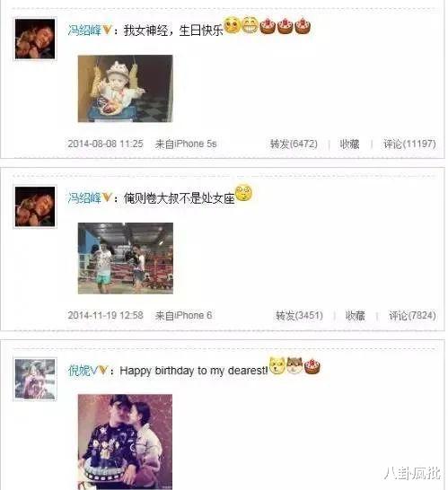Open 评论(7824) comments list

[x=412, y=315]
